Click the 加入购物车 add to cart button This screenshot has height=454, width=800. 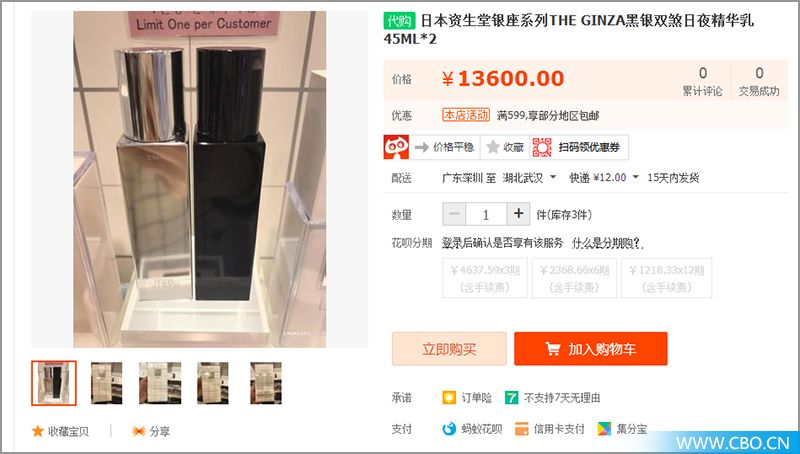(x=591, y=349)
